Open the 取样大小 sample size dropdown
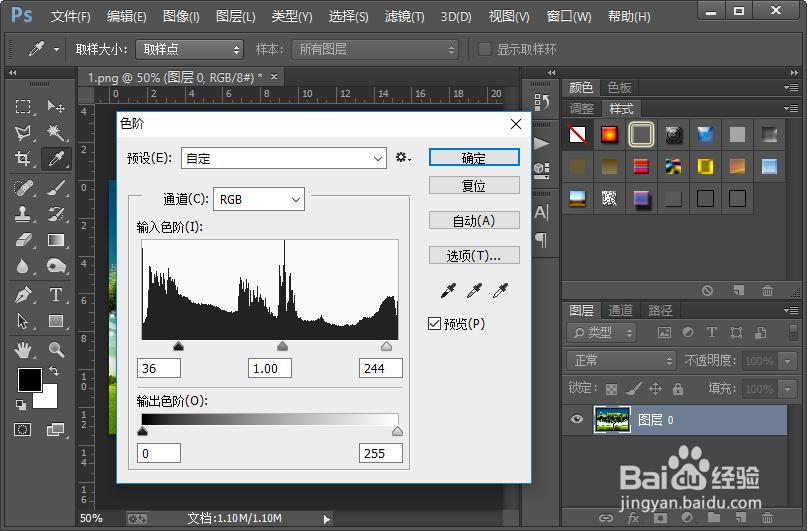The image size is (807, 531). tap(189, 49)
